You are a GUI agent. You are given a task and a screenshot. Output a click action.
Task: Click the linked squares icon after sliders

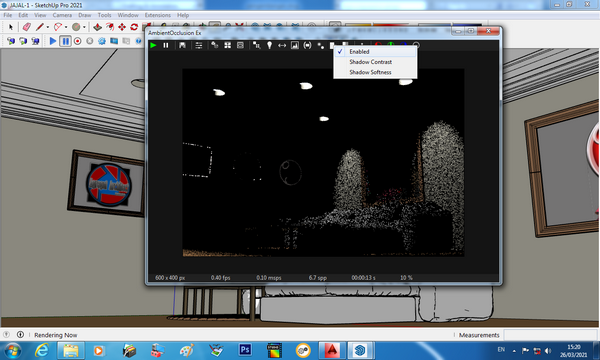tap(215, 46)
